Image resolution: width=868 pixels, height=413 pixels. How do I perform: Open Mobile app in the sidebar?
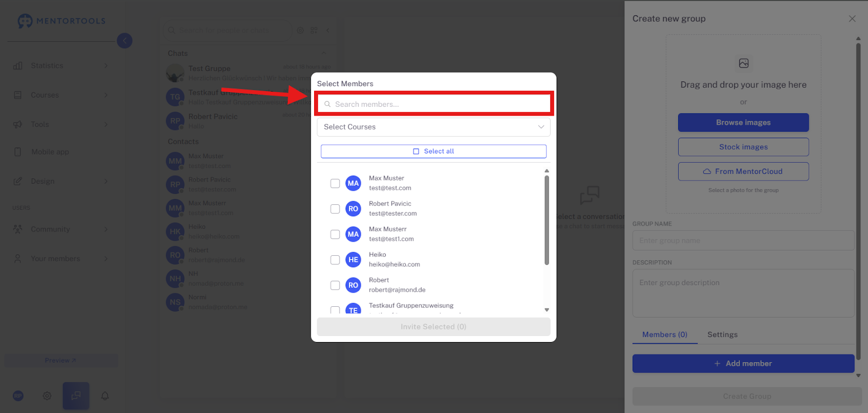pyautogui.click(x=50, y=152)
